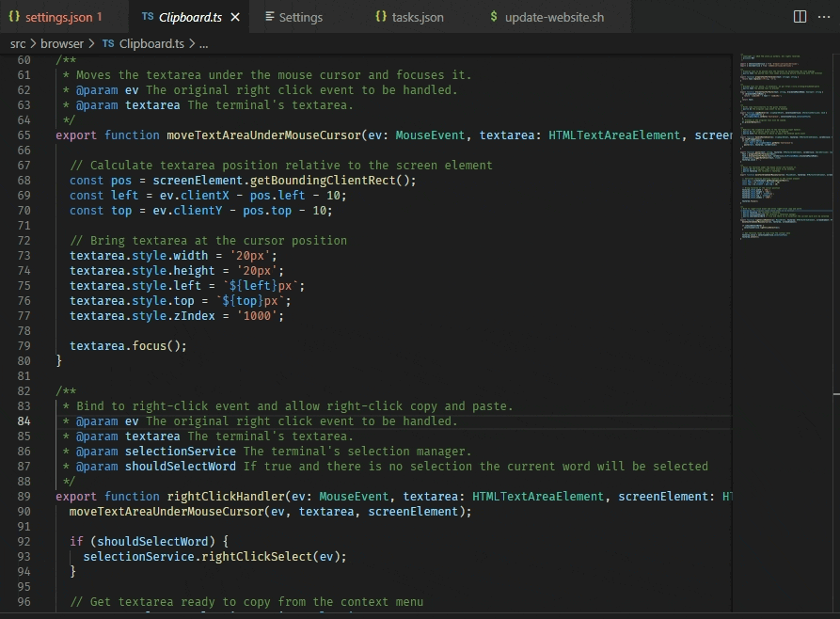Click 'MouseEvent' type on line 65
Screen dimensions: 840x619
point(430,135)
